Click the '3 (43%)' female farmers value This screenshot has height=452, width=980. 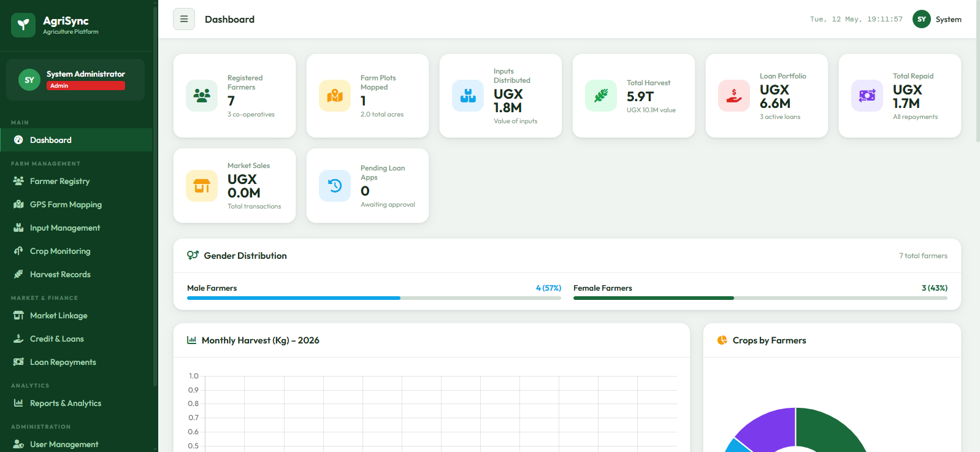[935, 288]
